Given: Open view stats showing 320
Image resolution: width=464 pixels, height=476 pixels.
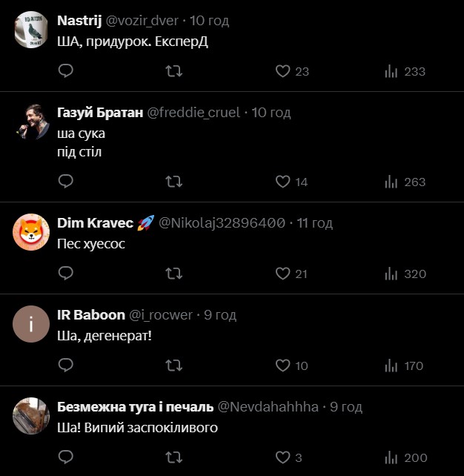Looking at the screenshot, I should pyautogui.click(x=391, y=274).
